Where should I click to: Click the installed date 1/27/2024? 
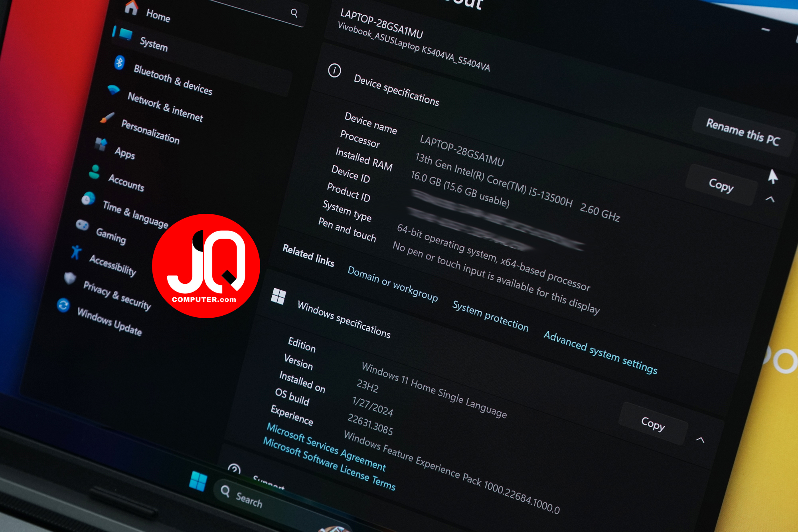pyautogui.click(x=373, y=407)
